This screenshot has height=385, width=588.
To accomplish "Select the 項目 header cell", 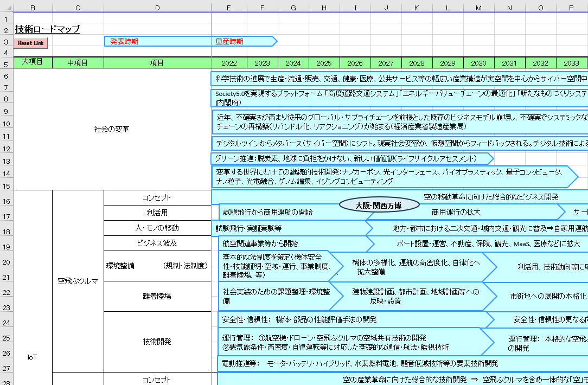I will pyautogui.click(x=157, y=62).
